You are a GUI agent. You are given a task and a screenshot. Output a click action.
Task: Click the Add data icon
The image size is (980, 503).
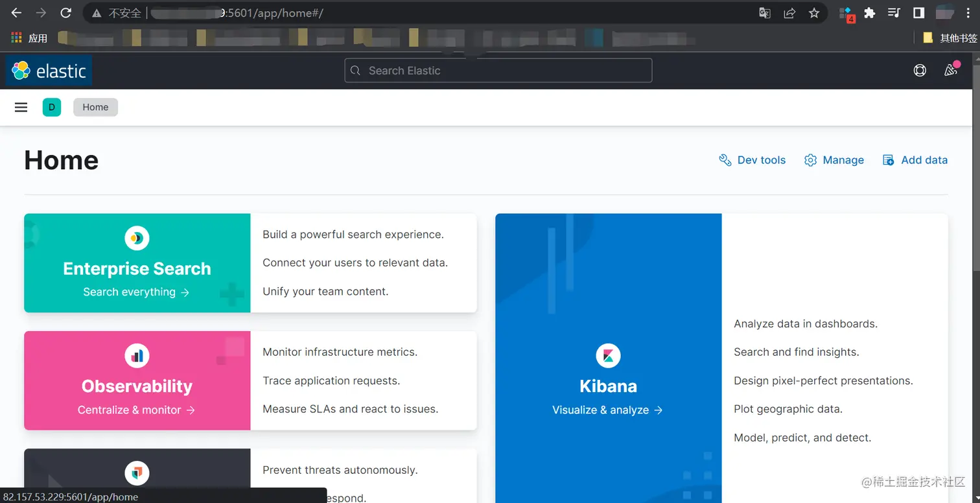tap(889, 160)
